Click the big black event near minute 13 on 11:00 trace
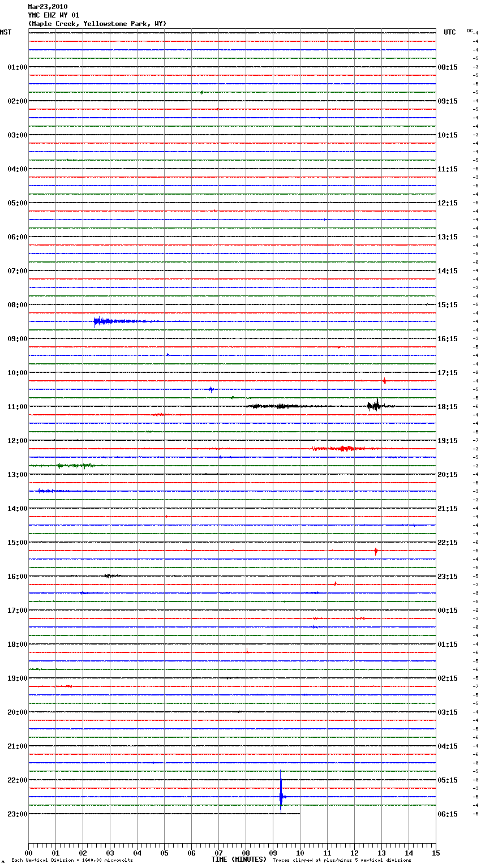This screenshot has height=868, width=481. [375, 405]
